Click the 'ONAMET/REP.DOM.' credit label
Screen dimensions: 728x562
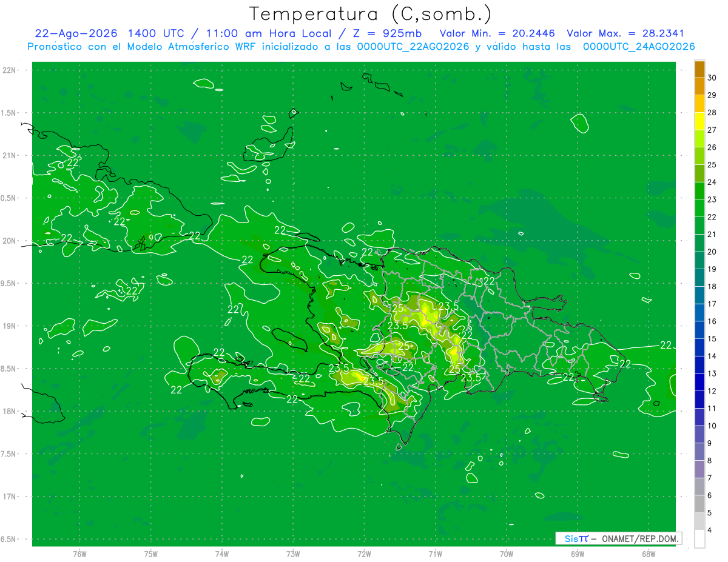[639, 538]
